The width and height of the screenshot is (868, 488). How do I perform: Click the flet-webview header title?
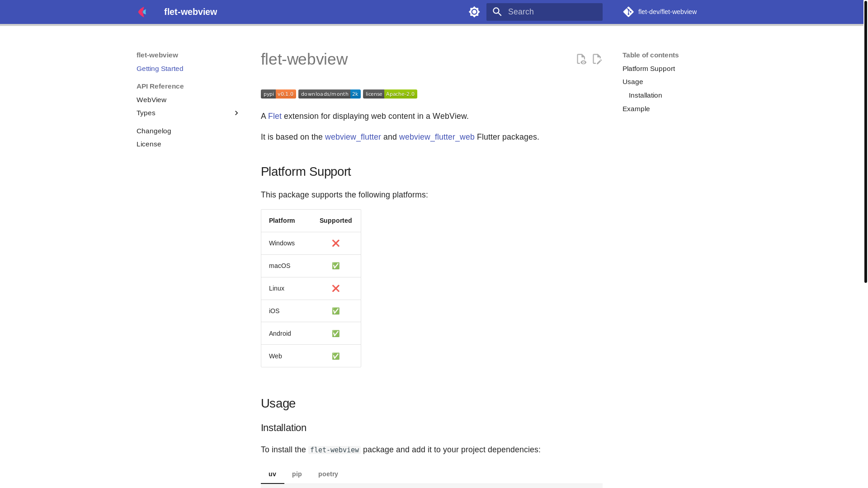click(x=190, y=12)
